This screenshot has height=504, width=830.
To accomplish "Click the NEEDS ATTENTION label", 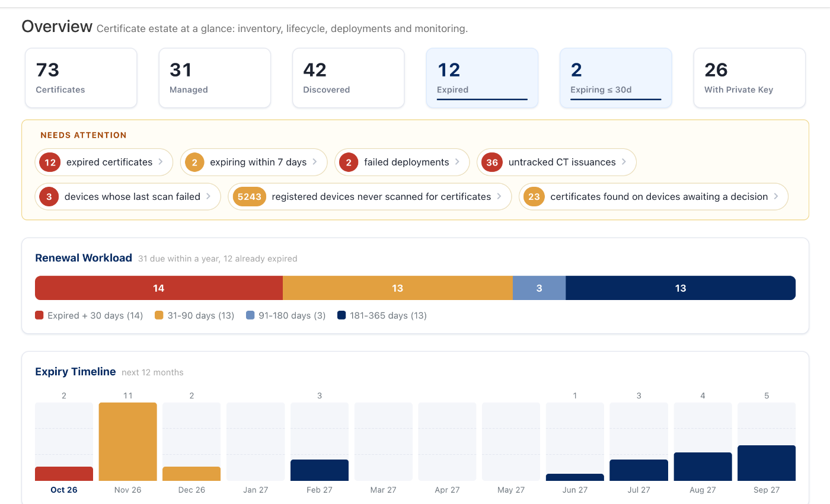I will (x=84, y=135).
